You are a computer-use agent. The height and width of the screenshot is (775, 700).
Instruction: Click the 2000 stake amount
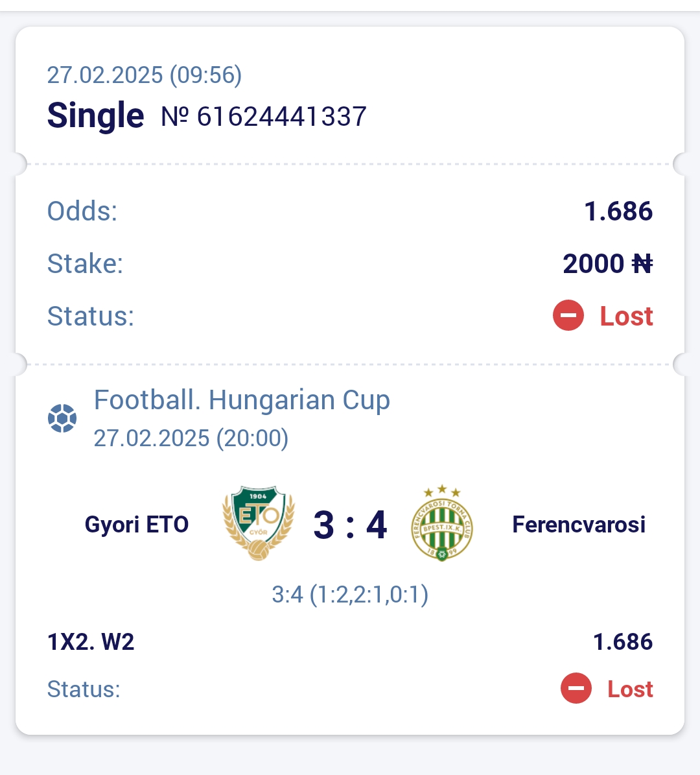tap(594, 263)
